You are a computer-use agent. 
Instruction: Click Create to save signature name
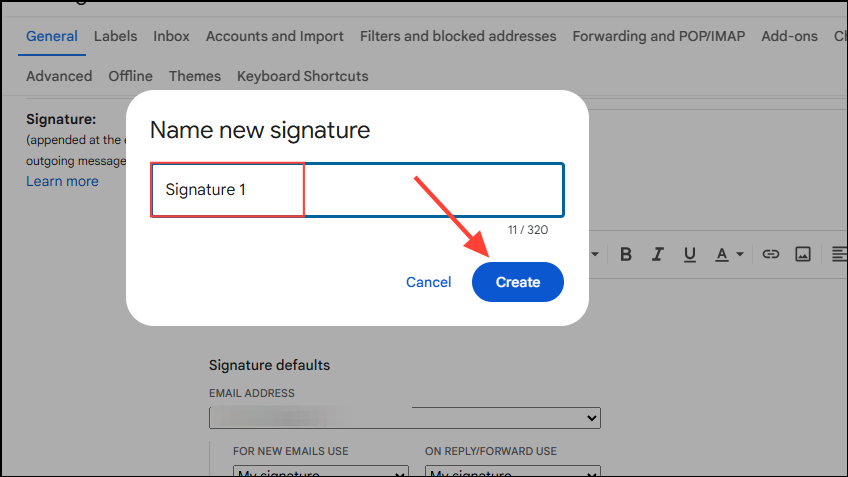point(517,282)
